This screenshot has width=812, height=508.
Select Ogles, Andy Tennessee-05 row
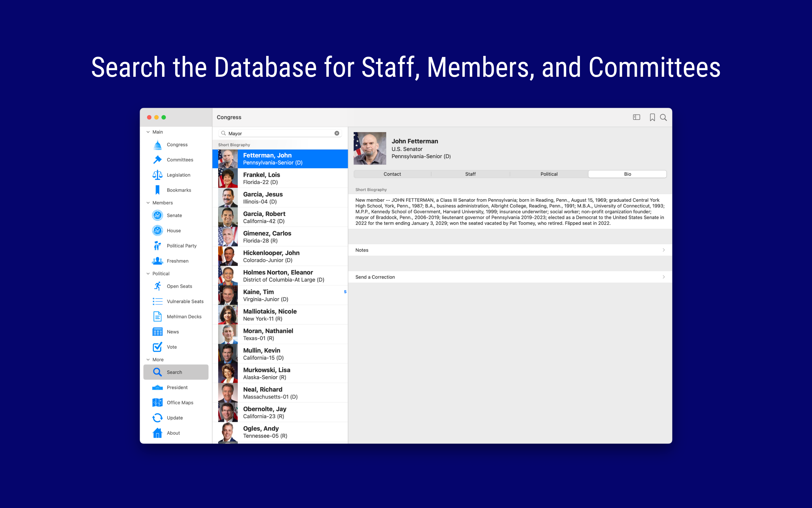point(280,432)
